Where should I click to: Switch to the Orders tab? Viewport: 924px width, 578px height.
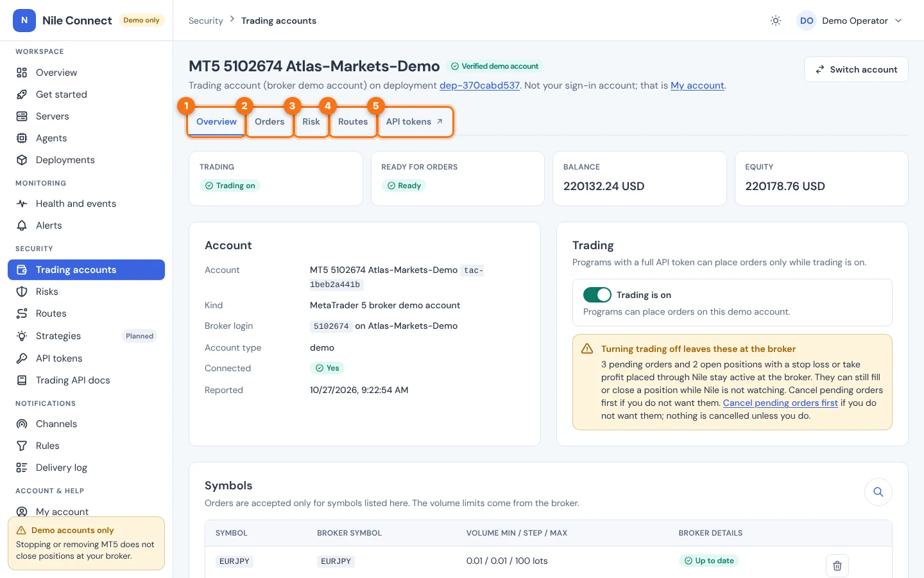pos(269,121)
